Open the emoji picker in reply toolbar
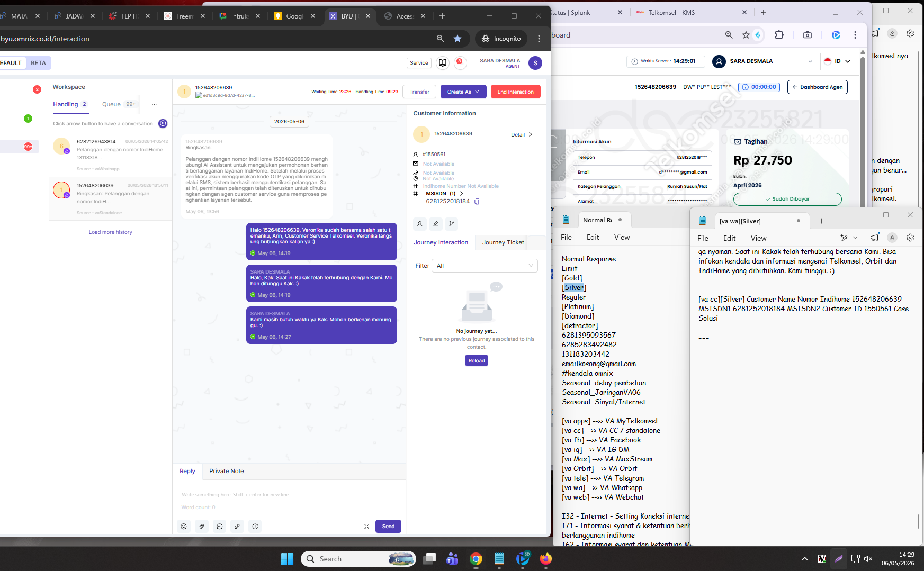Viewport: 924px width, 571px height. click(x=184, y=527)
